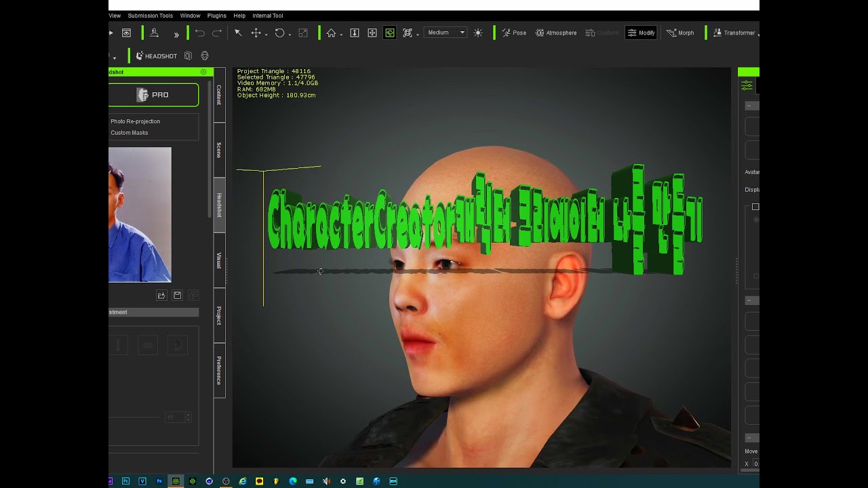
Task: Click the HEADSHOT toolbar button
Action: coord(157,56)
